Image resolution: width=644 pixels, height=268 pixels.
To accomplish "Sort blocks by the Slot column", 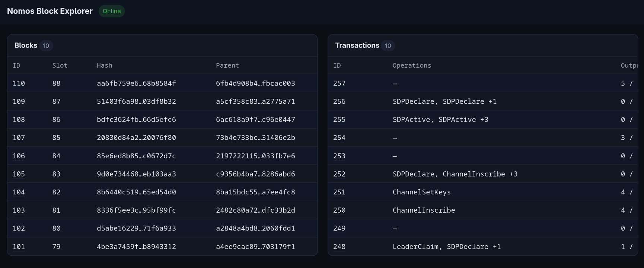I will pos(60,65).
